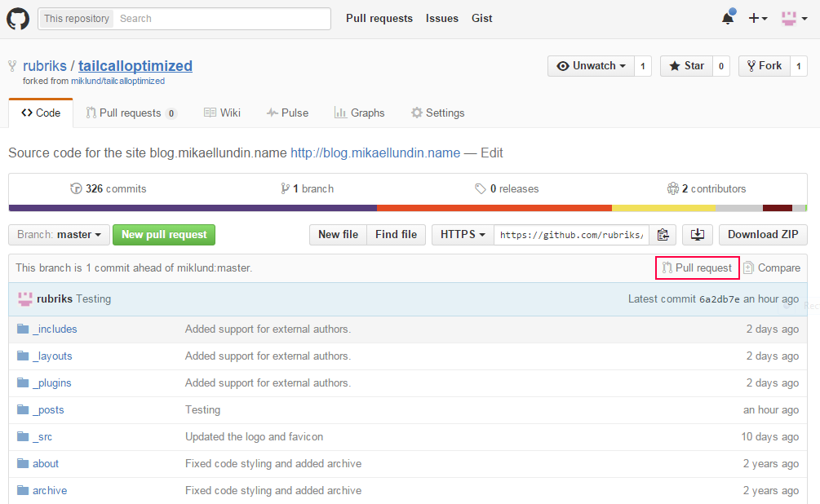
Task: Click the _layouts folder icon
Action: 23,356
